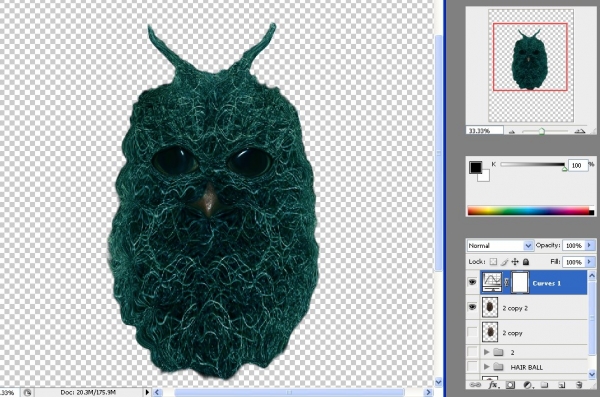Click the foreground color swatch

coord(476,167)
